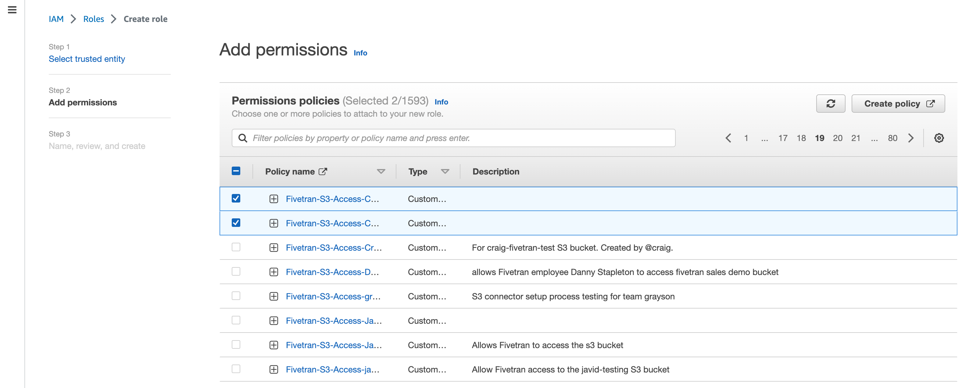The width and height of the screenshot is (980, 388).
Task: Open Fivetran-S3-Access-gr… policy link
Action: [x=333, y=296]
